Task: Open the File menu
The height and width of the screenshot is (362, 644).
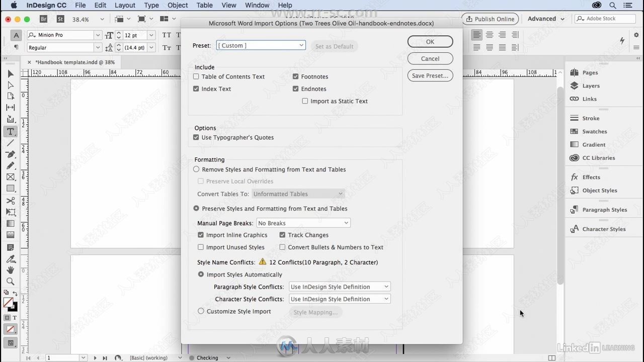Action: coord(80,5)
